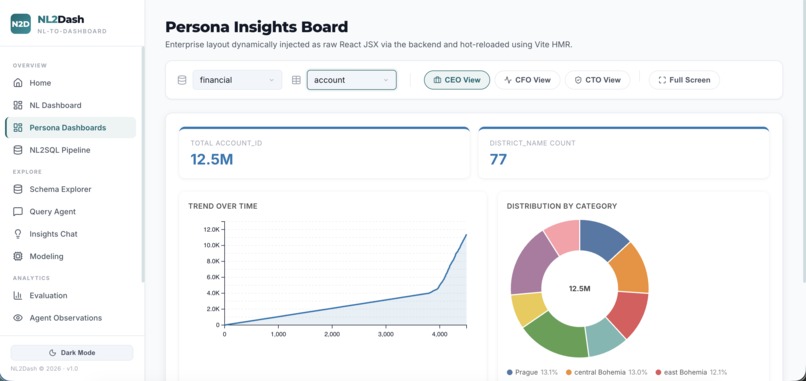This screenshot has height=381, width=806.
Task: Click the TREND OVER TIME chart title
Action: click(x=223, y=206)
